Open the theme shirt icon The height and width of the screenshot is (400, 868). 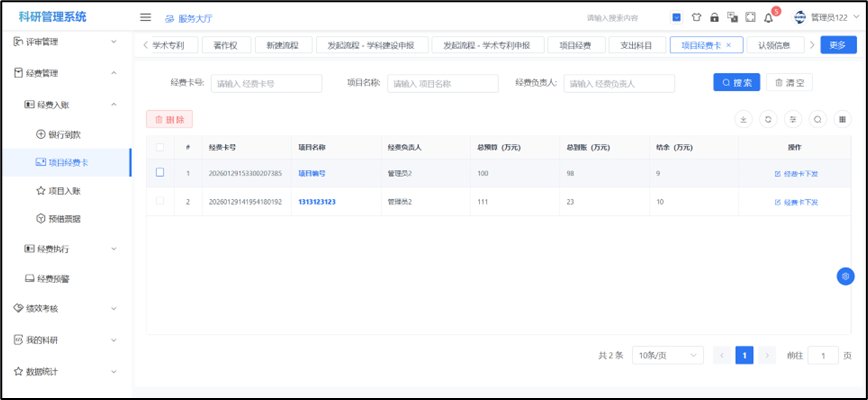point(696,17)
